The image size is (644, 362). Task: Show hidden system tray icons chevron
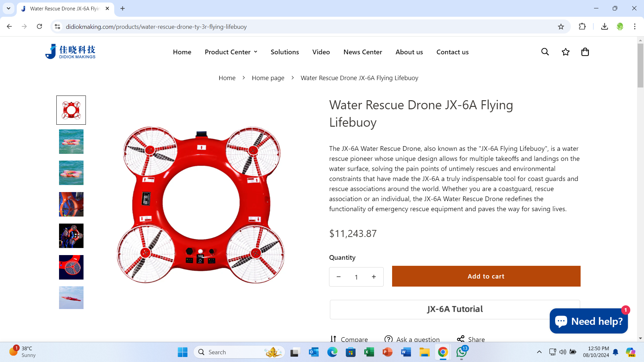pyautogui.click(x=539, y=352)
